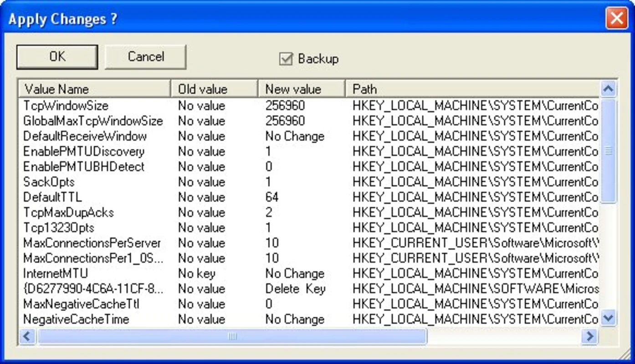Select the MaxConnectionsPerServer entry
Viewport: 635px width, 364px height.
(x=310, y=243)
